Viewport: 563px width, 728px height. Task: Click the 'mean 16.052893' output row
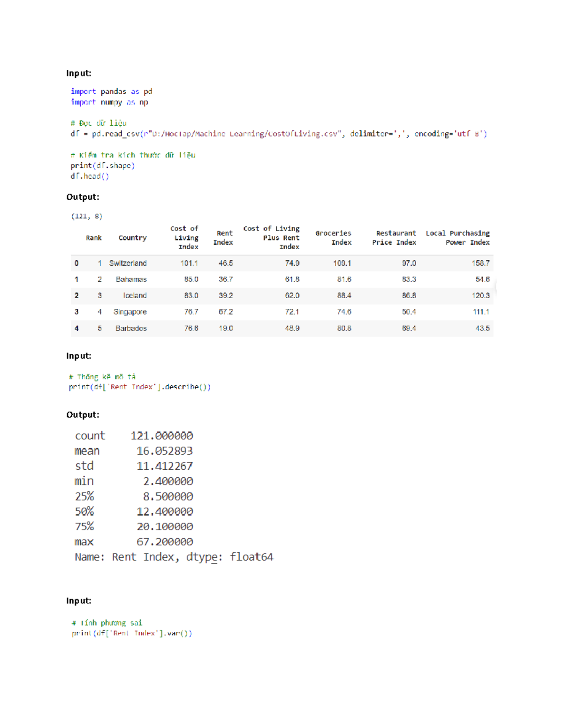(134, 451)
